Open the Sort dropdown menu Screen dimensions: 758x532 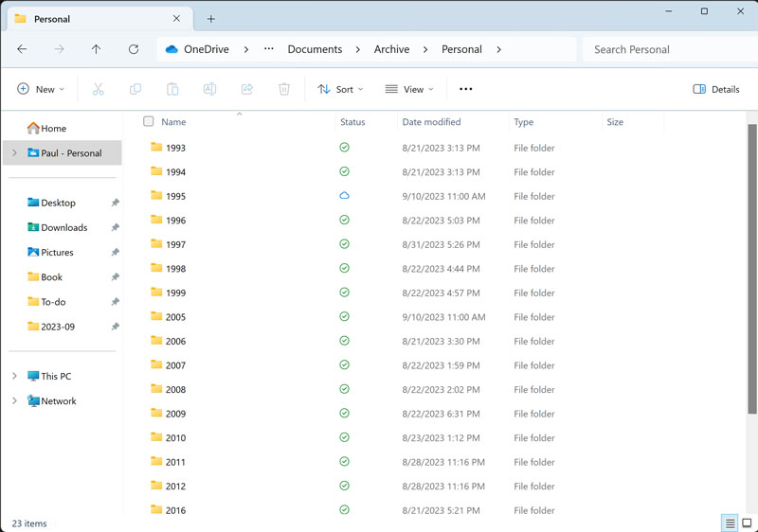click(340, 89)
